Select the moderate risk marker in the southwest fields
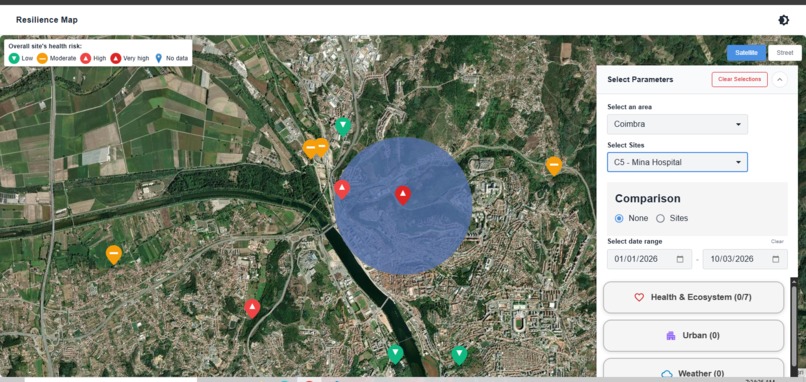Screen dimensions: 806x382 (114, 254)
